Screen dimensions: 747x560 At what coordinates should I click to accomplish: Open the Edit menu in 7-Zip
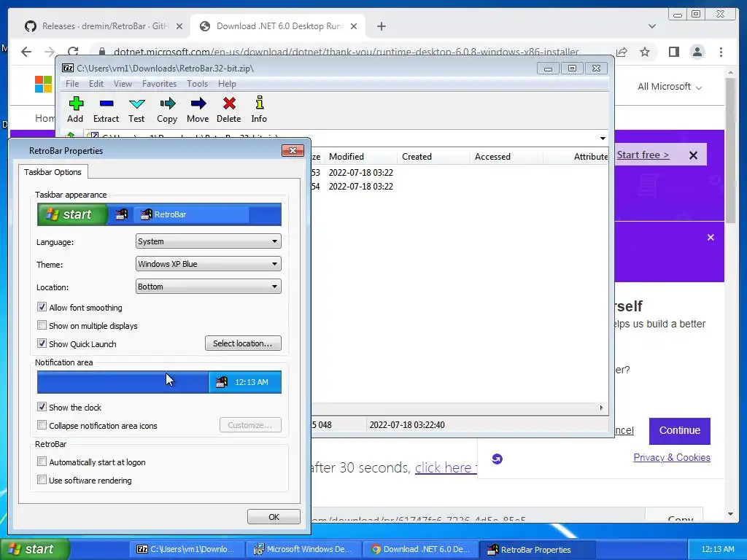tap(96, 84)
